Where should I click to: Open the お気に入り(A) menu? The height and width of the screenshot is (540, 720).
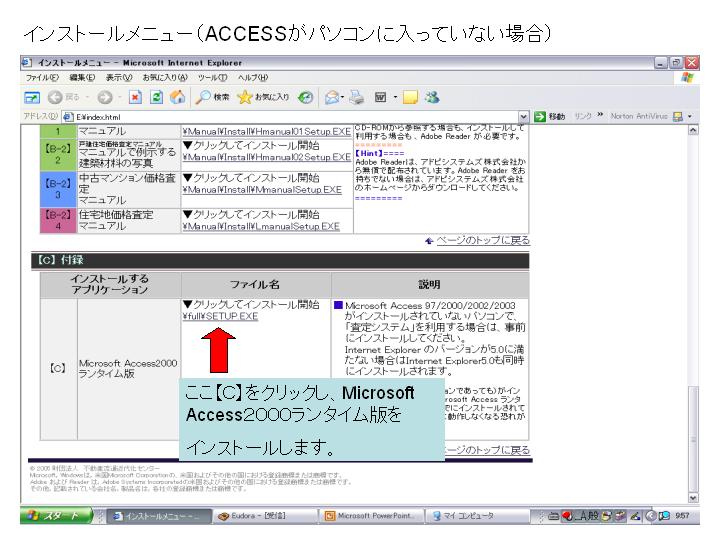click(x=165, y=78)
